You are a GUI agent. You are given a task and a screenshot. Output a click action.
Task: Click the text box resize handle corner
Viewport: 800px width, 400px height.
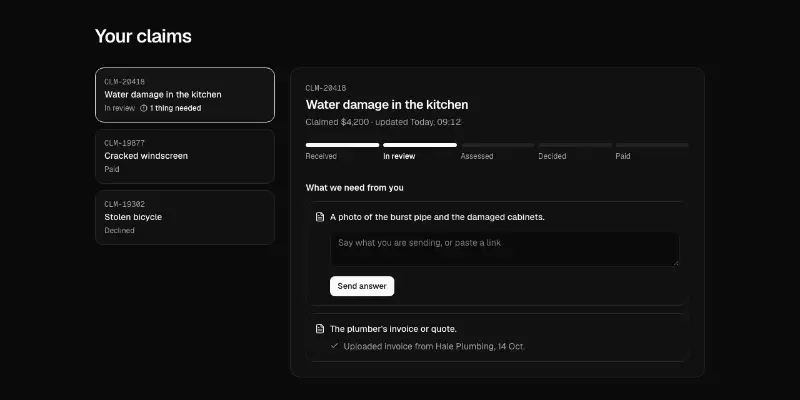pos(676,263)
